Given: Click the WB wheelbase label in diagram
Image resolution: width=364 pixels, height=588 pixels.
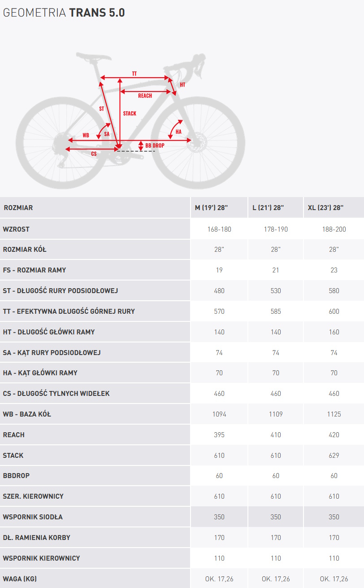Looking at the screenshot, I should click(x=86, y=135).
